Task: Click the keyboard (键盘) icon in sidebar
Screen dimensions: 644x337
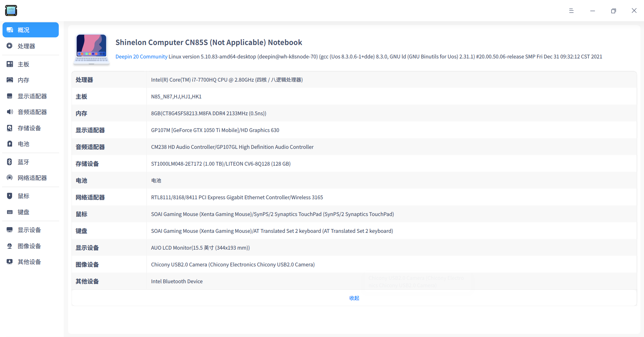Action: point(10,212)
